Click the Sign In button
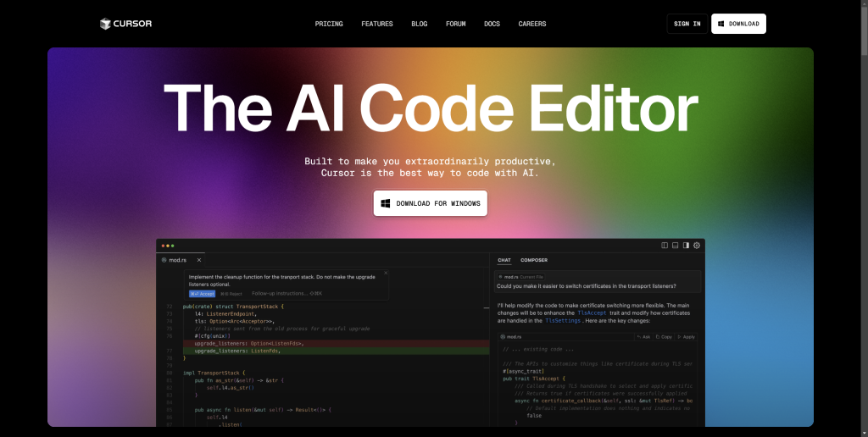The height and width of the screenshot is (437, 868). (x=687, y=24)
